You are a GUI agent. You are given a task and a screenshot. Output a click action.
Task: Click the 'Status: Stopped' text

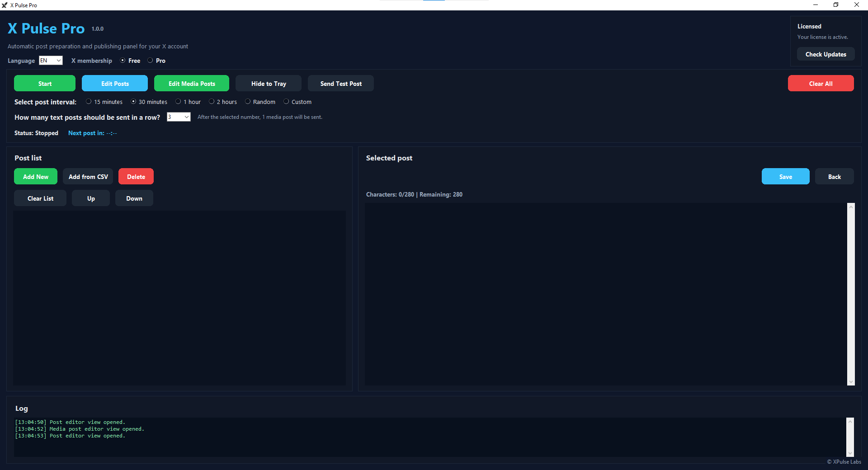coord(36,133)
